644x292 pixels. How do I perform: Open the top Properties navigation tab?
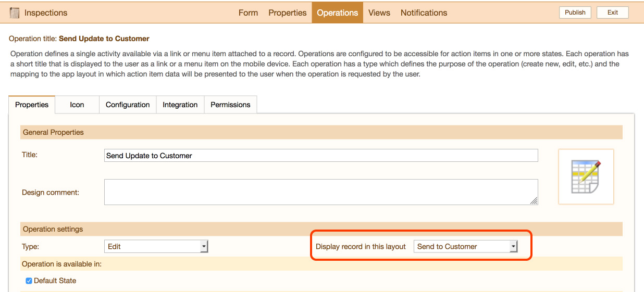(x=287, y=12)
